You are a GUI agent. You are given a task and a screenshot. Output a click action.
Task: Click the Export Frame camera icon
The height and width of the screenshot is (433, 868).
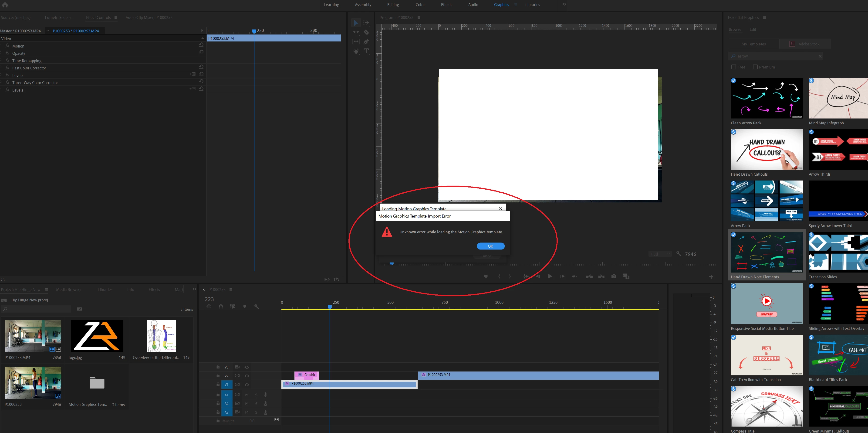[x=614, y=276]
